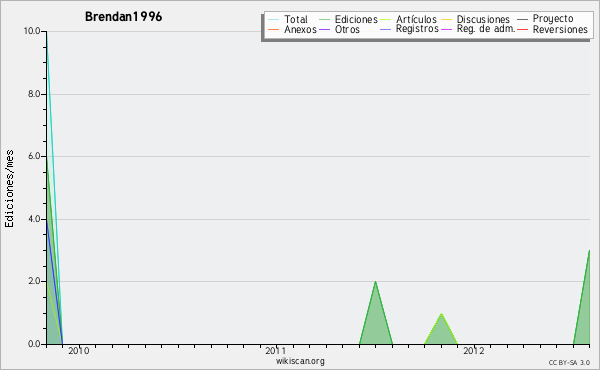The width and height of the screenshot is (600, 370).
Task: Select the Ediciones legend entry
Action: coord(348,19)
